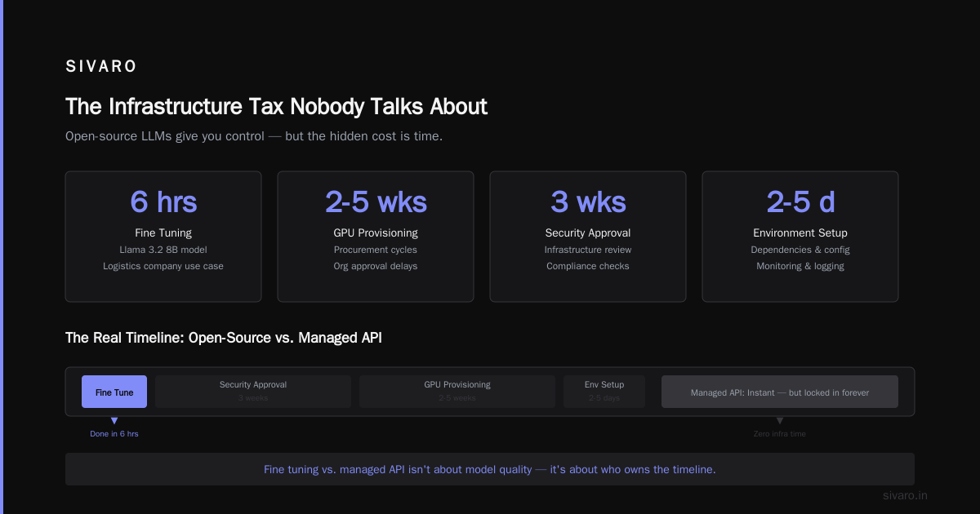Click 'Logistics company use case' text
The height and width of the screenshot is (514, 980).
click(x=163, y=266)
